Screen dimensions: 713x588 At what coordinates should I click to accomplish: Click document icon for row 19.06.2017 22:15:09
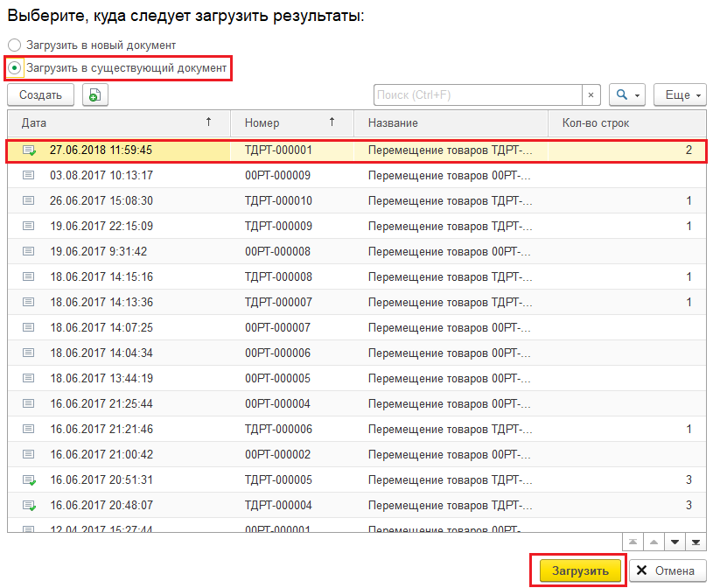pyautogui.click(x=29, y=226)
